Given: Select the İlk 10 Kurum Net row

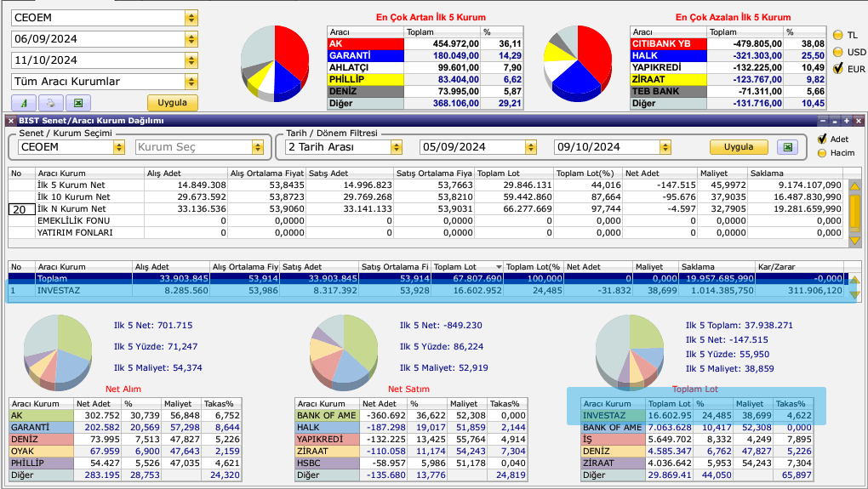Looking at the screenshot, I should coord(425,197).
